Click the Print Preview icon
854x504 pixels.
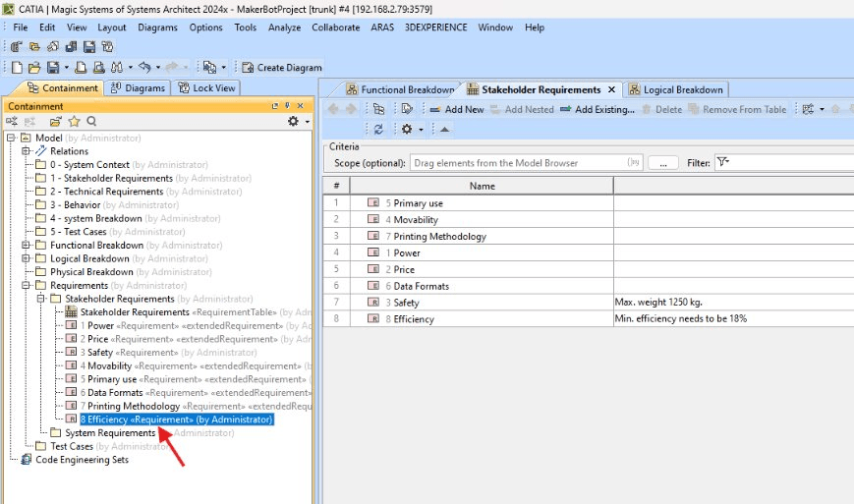(98, 67)
